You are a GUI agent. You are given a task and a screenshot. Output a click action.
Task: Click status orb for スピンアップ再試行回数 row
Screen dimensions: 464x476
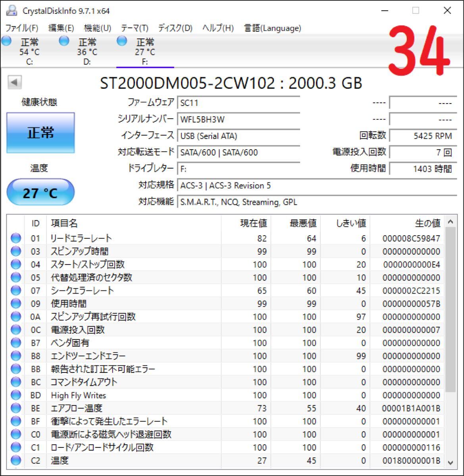coord(16,317)
